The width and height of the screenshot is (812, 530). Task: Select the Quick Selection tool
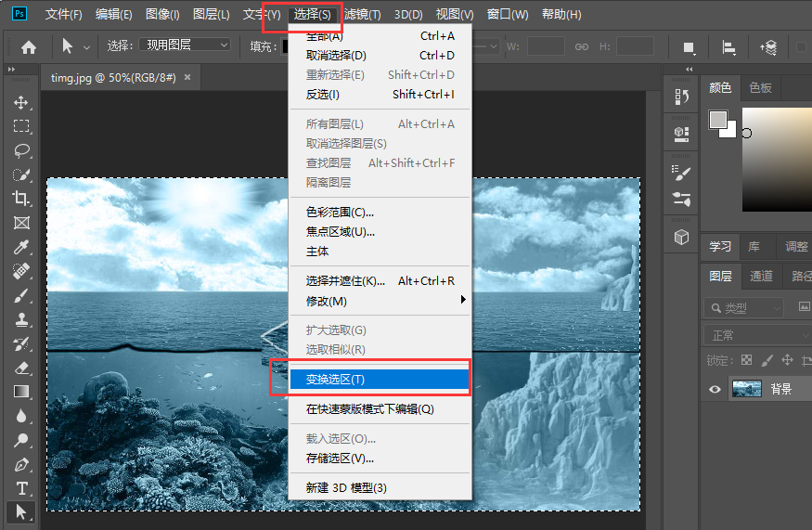(21, 175)
